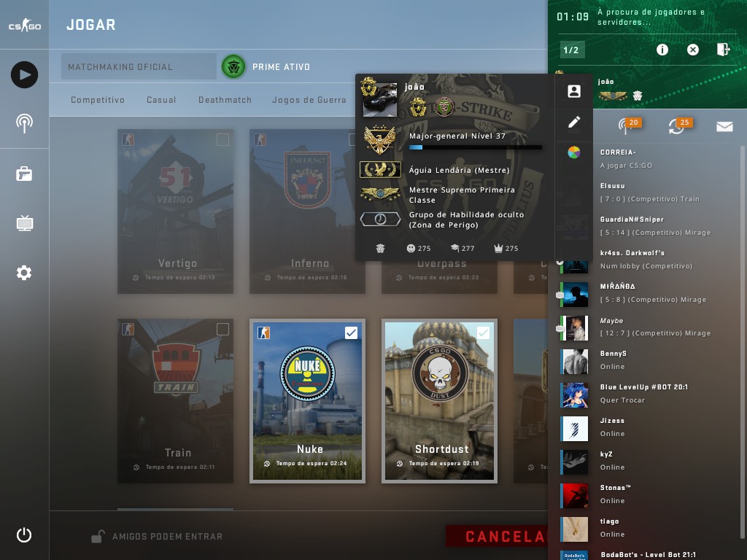Toggle Amigos Podem Entrar lobby permission
747x560 pixels.
(x=158, y=537)
